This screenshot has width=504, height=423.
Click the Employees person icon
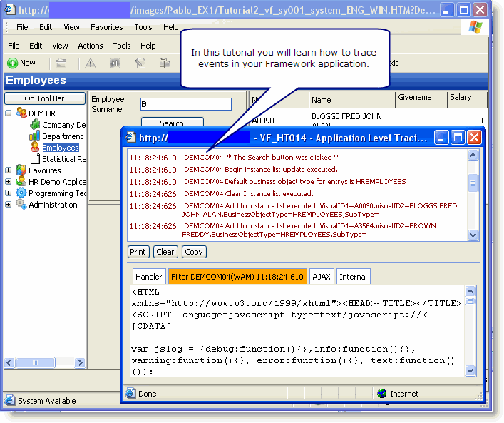point(35,147)
